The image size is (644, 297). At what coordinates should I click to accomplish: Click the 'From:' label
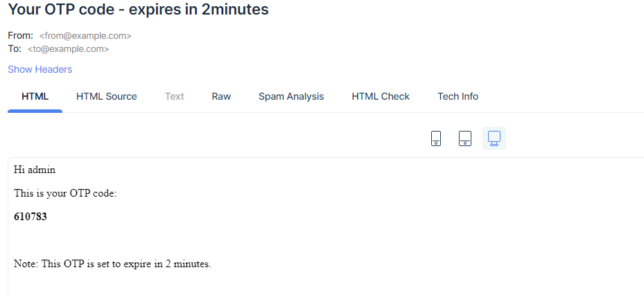click(20, 35)
